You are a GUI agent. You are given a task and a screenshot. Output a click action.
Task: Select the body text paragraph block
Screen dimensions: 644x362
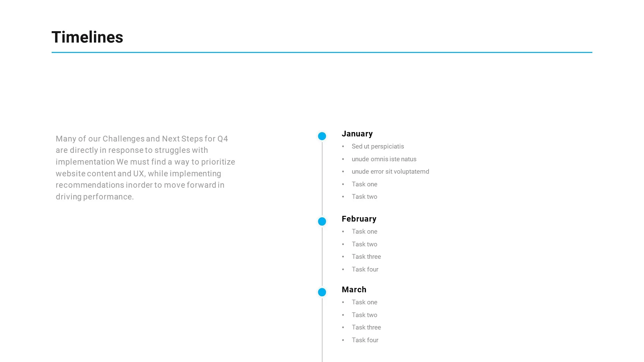[146, 167]
